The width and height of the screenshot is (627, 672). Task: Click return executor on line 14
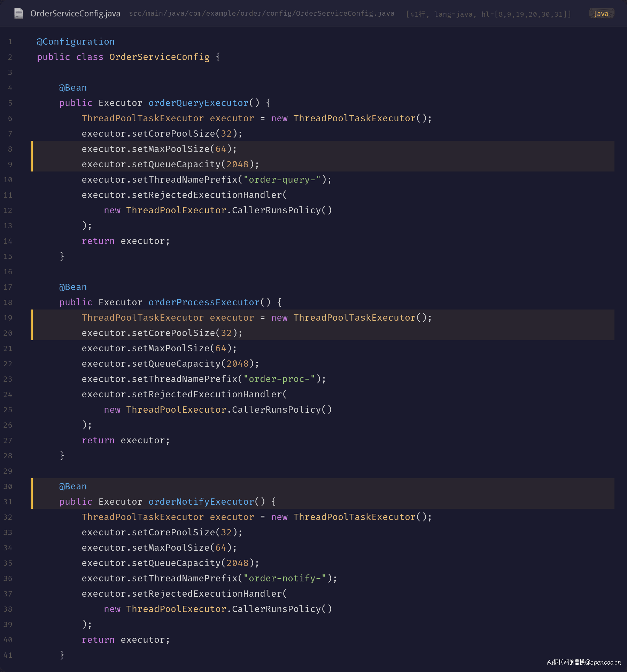tap(126, 241)
